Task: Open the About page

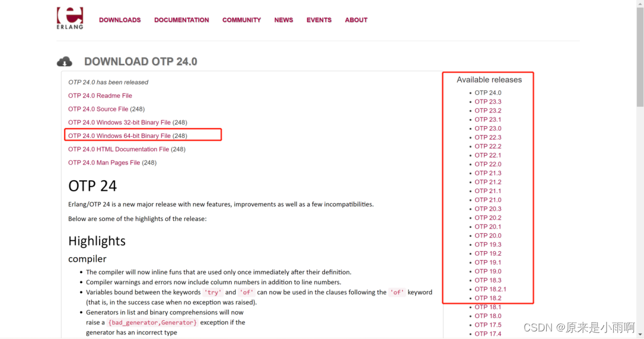Action: coord(356,20)
